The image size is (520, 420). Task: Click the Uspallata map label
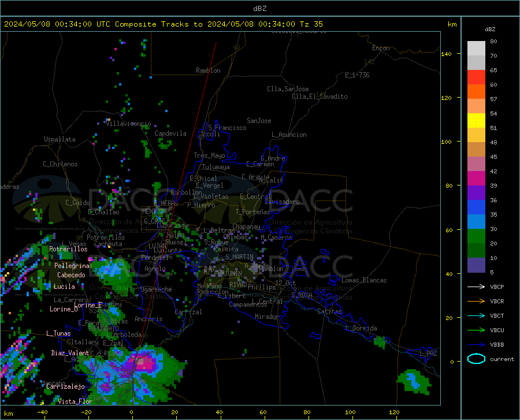[x=60, y=139]
